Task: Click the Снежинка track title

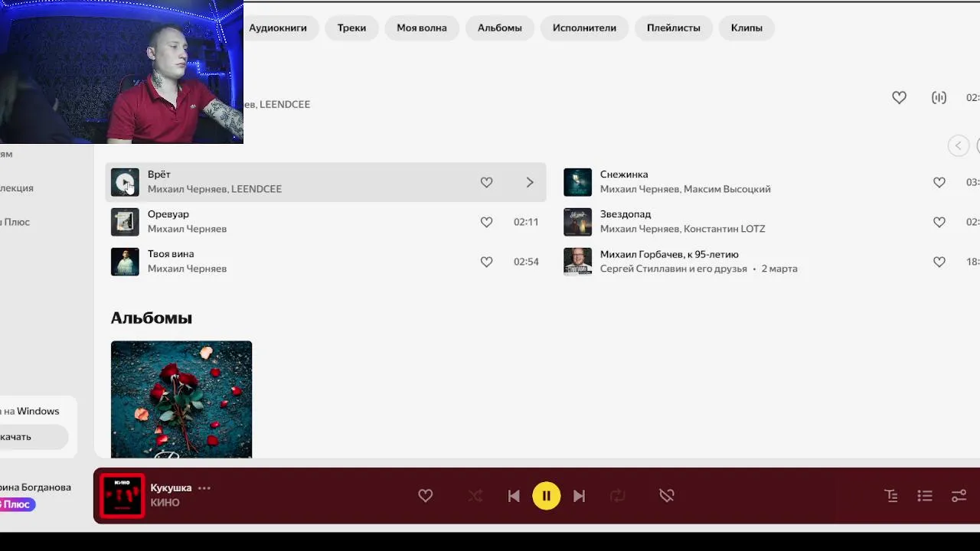Action: click(x=624, y=174)
